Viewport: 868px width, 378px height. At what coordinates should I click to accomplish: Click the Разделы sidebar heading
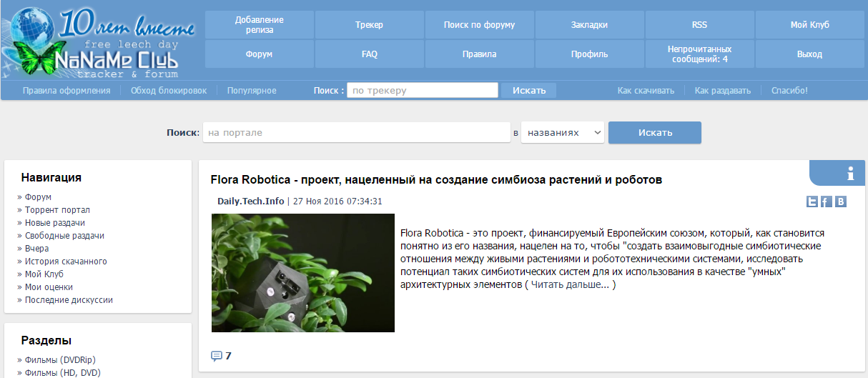[x=46, y=341]
